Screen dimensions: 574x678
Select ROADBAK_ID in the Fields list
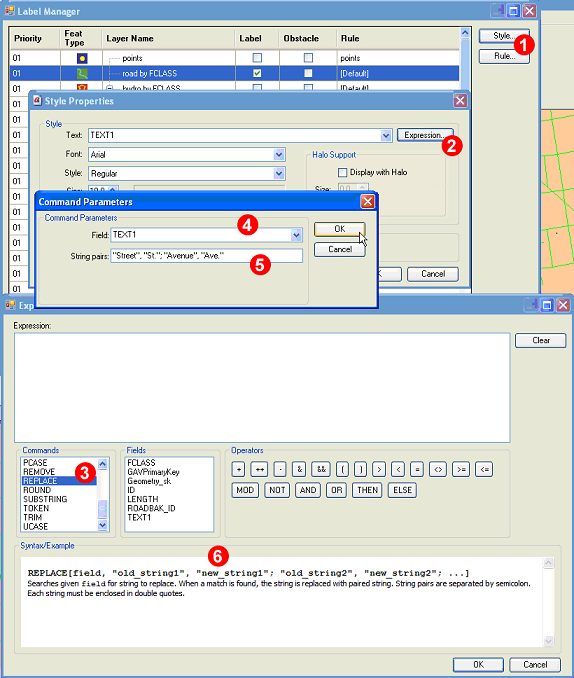click(x=151, y=508)
